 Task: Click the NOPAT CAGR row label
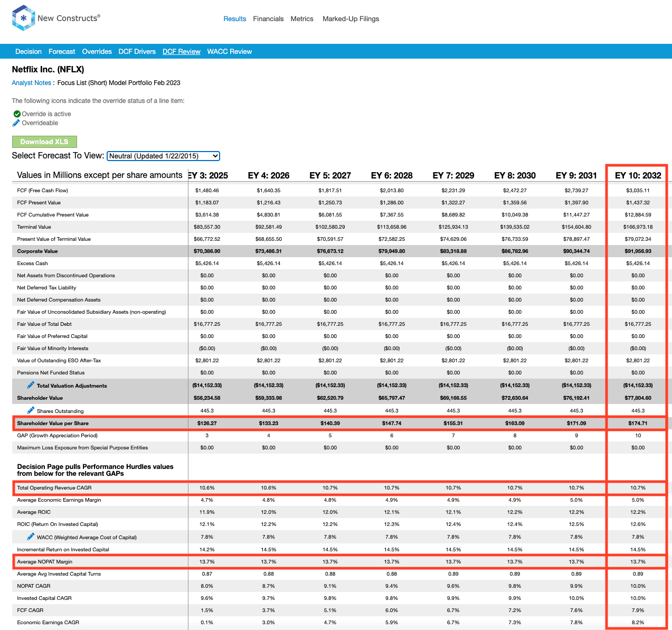coord(34,586)
